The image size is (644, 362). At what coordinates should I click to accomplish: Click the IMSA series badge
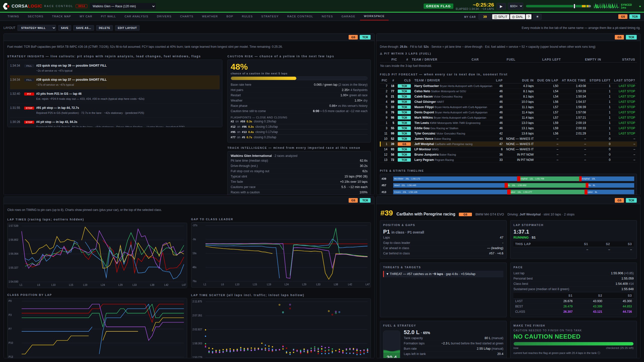click(82, 6)
